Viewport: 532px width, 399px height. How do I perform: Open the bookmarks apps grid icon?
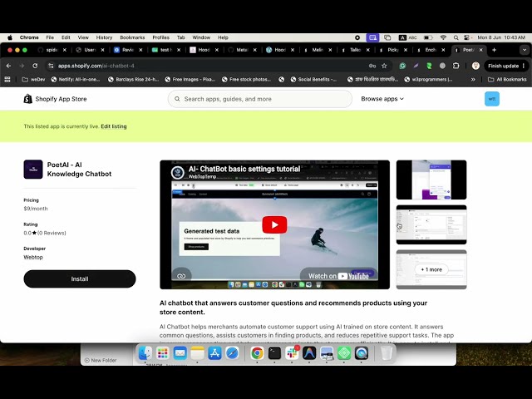tap(7, 80)
